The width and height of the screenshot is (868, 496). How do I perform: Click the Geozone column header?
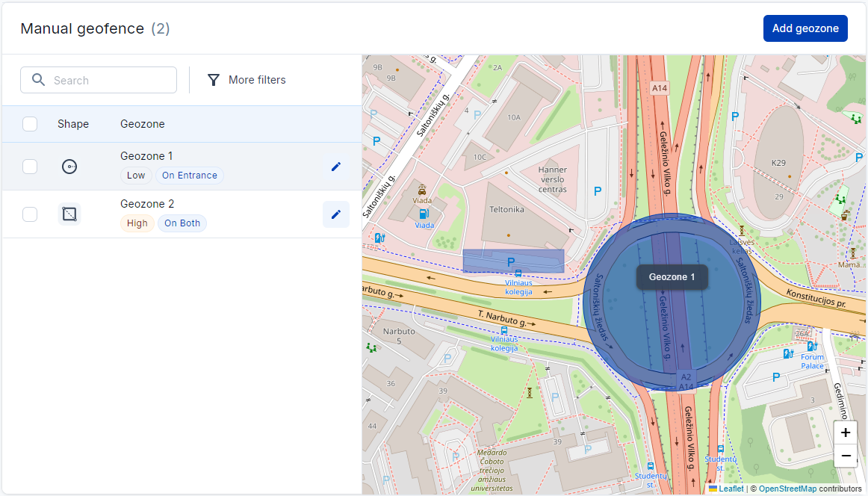(143, 124)
